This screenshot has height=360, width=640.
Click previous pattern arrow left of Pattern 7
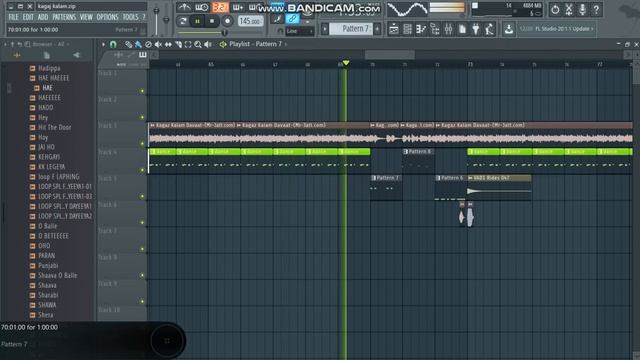coord(325,29)
